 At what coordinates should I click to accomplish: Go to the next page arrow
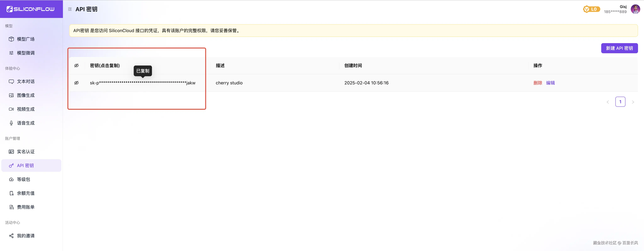pyautogui.click(x=633, y=102)
